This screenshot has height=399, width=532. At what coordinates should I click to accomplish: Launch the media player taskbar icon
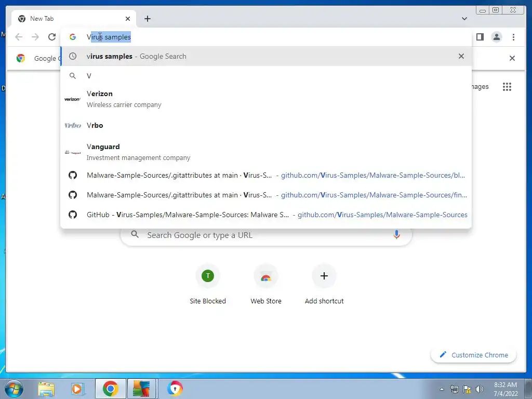(x=77, y=389)
